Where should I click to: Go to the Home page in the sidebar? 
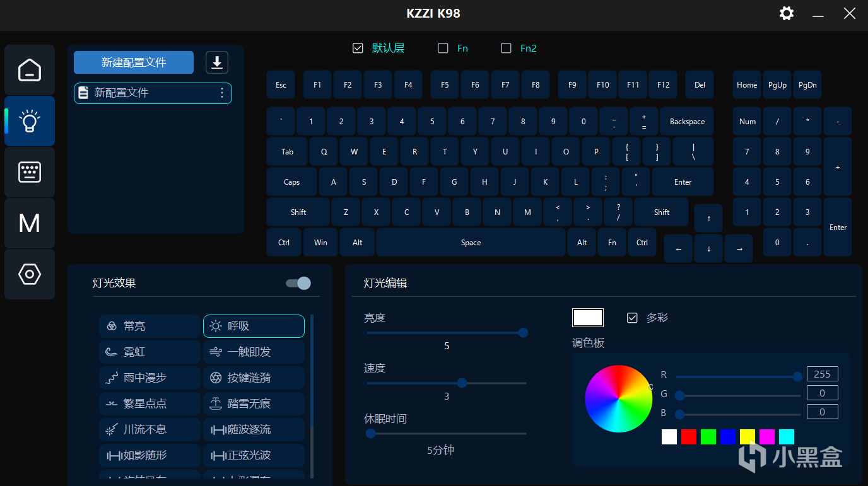point(30,70)
